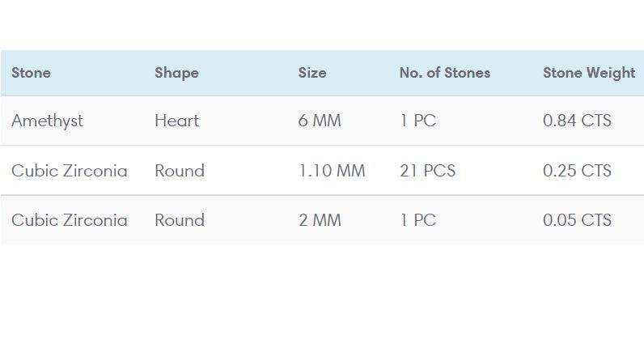
Task: Click the 0.05 CTS weight cell
Action: 577,220
